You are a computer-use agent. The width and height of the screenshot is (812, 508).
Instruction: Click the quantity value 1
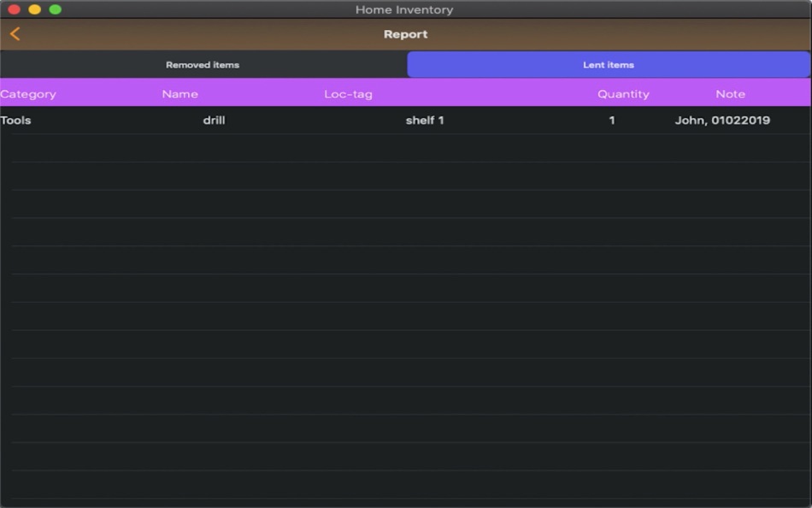pyautogui.click(x=611, y=121)
